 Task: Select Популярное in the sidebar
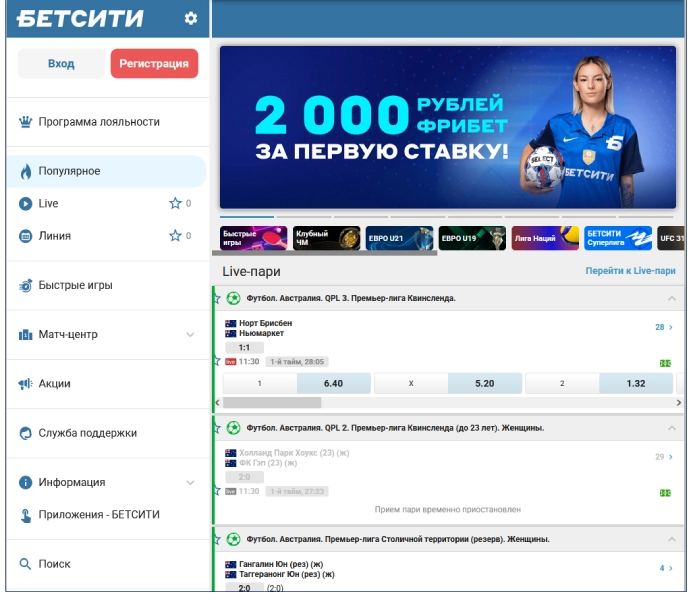[x=106, y=171]
